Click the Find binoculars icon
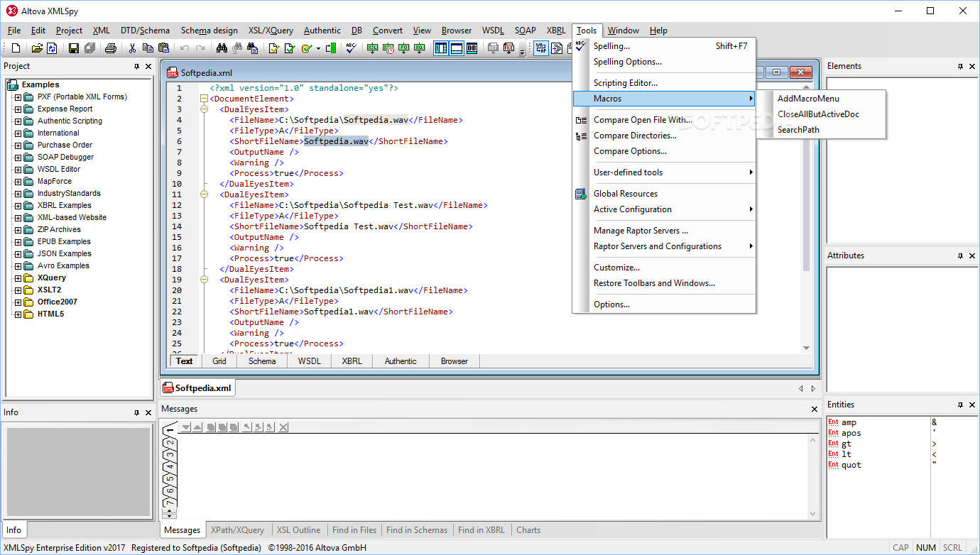 click(222, 48)
